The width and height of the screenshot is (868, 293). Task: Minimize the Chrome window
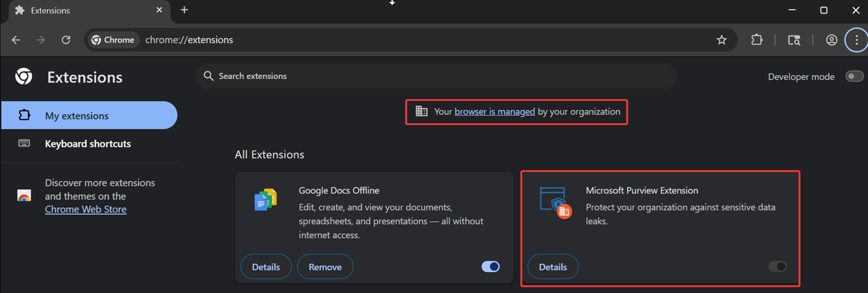pos(792,10)
